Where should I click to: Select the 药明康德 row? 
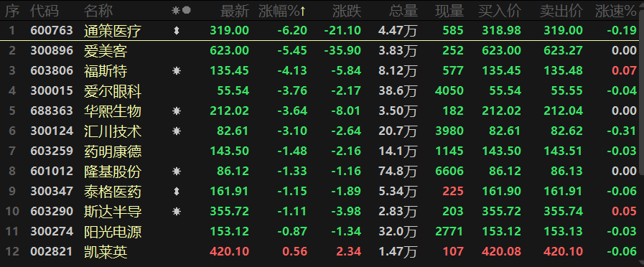coord(319,151)
